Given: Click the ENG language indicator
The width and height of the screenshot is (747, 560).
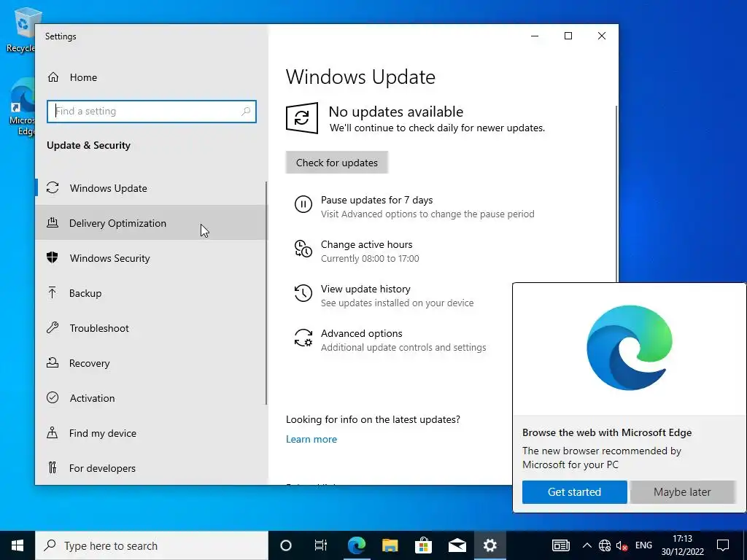Looking at the screenshot, I should coord(643,545).
